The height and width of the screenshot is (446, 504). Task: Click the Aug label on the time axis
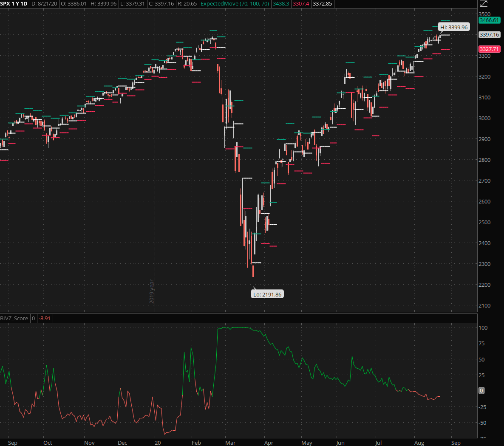[x=419, y=443]
